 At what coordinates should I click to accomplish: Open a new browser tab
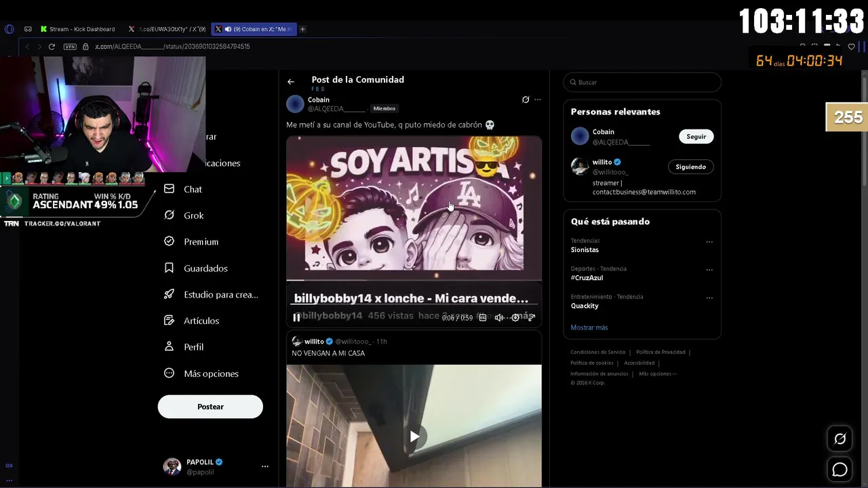[x=302, y=29]
